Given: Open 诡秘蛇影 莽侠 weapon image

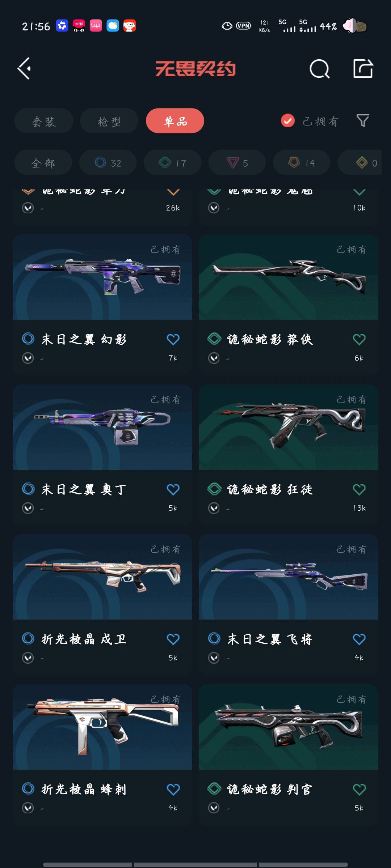Looking at the screenshot, I should tap(289, 277).
